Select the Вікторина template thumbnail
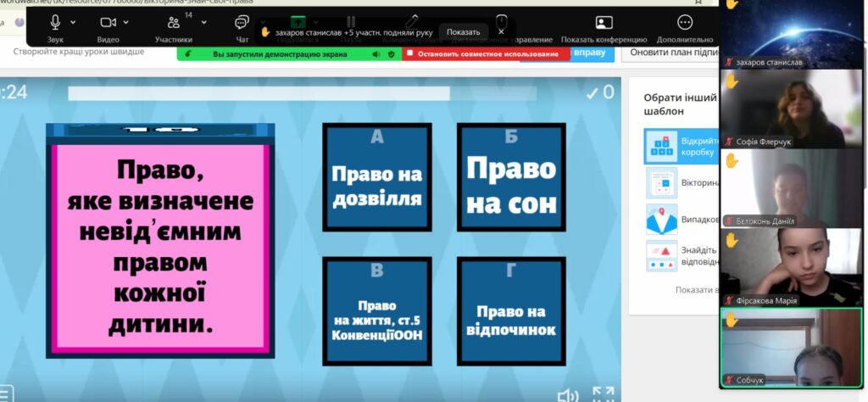The height and width of the screenshot is (402, 868). [661, 182]
